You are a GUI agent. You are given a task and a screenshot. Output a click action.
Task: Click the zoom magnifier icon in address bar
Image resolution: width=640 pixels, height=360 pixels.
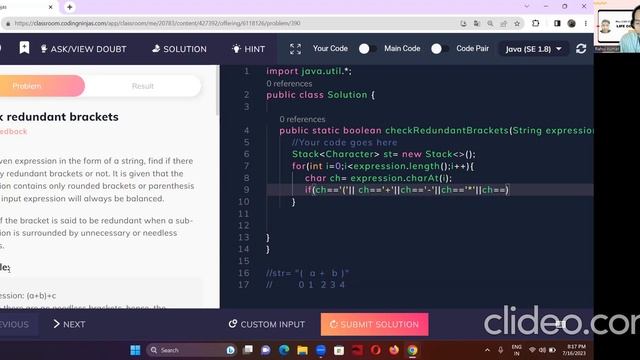(490, 24)
